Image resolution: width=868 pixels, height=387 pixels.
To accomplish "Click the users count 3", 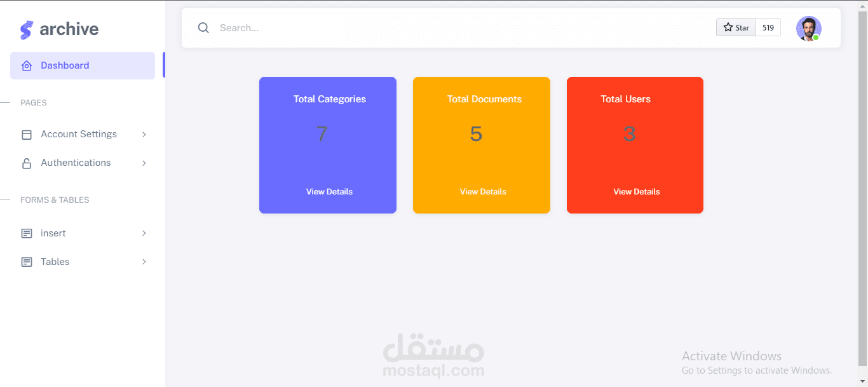I will click(630, 134).
